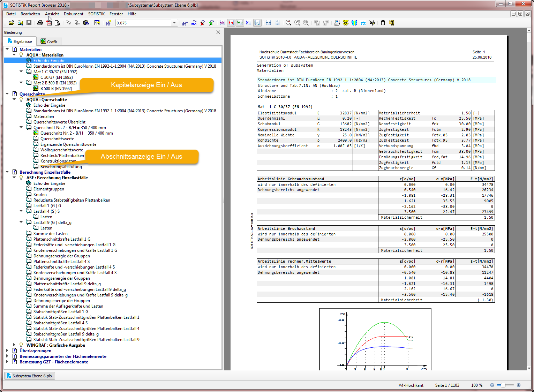The width and height of the screenshot is (534, 392).
Task: Open the 0.875 zoom factor dropdown
Action: coord(174,23)
